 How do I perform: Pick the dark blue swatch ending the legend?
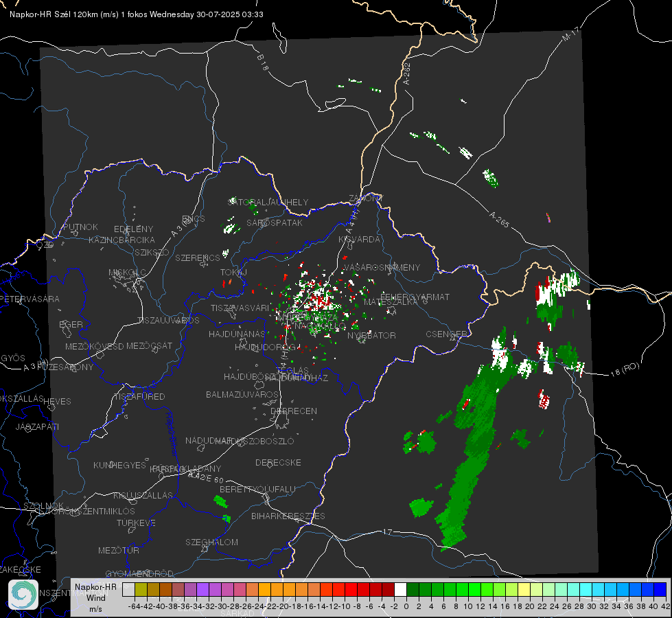point(660,589)
